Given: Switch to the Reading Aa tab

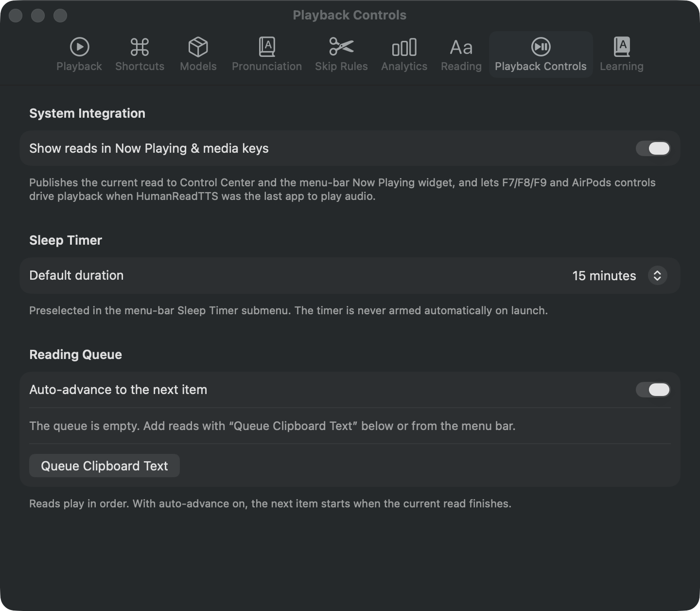Looking at the screenshot, I should [x=461, y=54].
